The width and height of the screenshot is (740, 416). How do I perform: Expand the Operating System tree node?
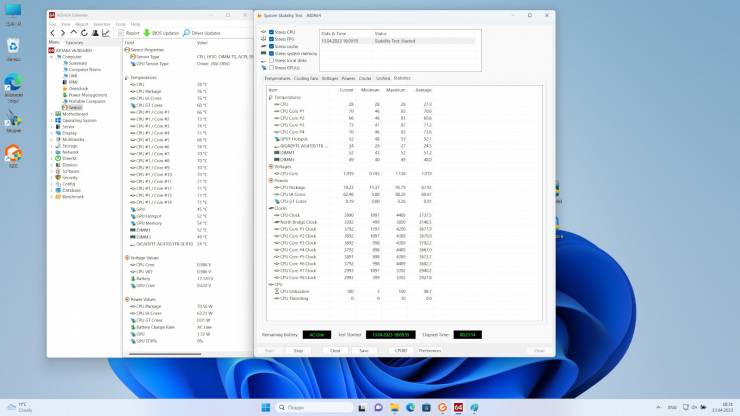click(x=51, y=120)
